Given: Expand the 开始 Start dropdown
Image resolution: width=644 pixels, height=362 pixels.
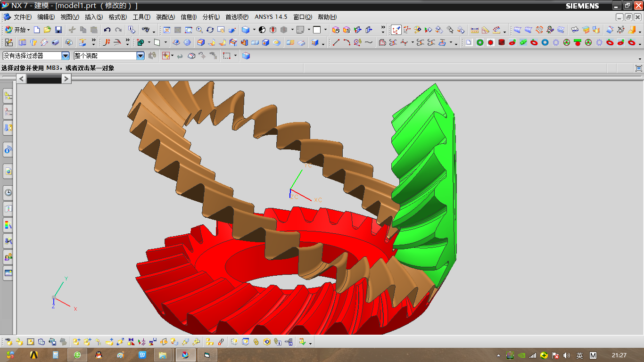Looking at the screenshot, I should tap(17, 30).
